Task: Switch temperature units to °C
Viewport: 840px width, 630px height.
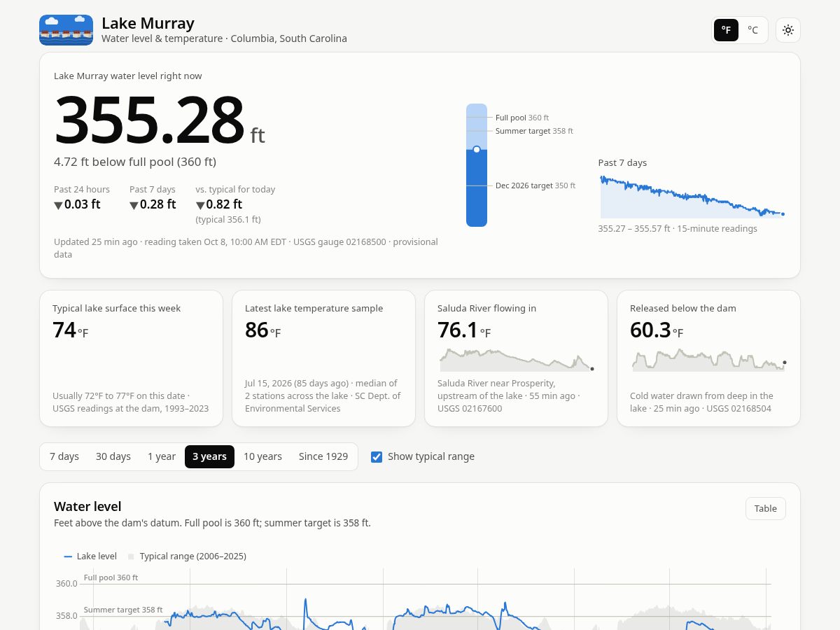Action: [x=752, y=30]
